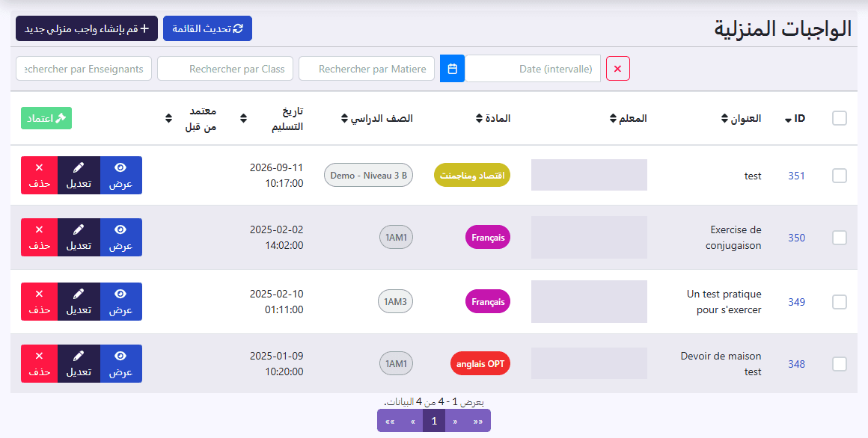
Task: Tick the select-all checkbox in header
Action: tap(840, 118)
